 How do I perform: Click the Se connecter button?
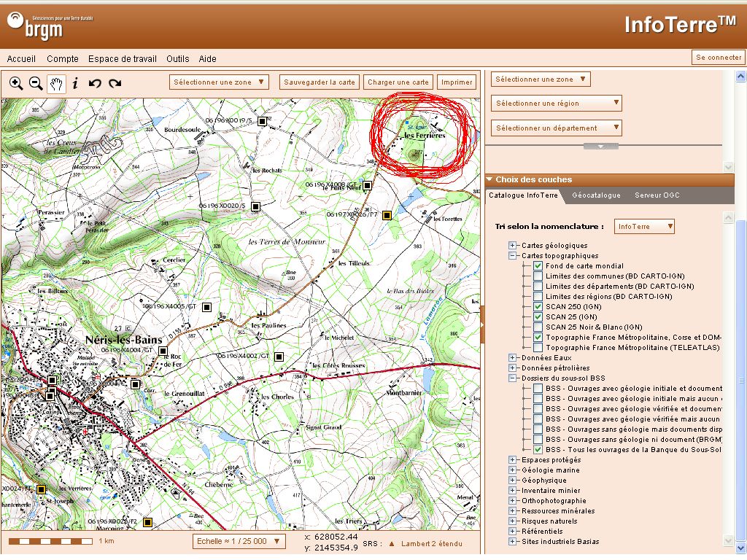[x=718, y=57]
